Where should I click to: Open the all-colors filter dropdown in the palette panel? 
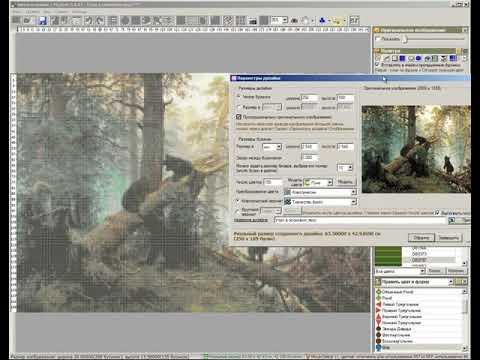(x=422, y=271)
